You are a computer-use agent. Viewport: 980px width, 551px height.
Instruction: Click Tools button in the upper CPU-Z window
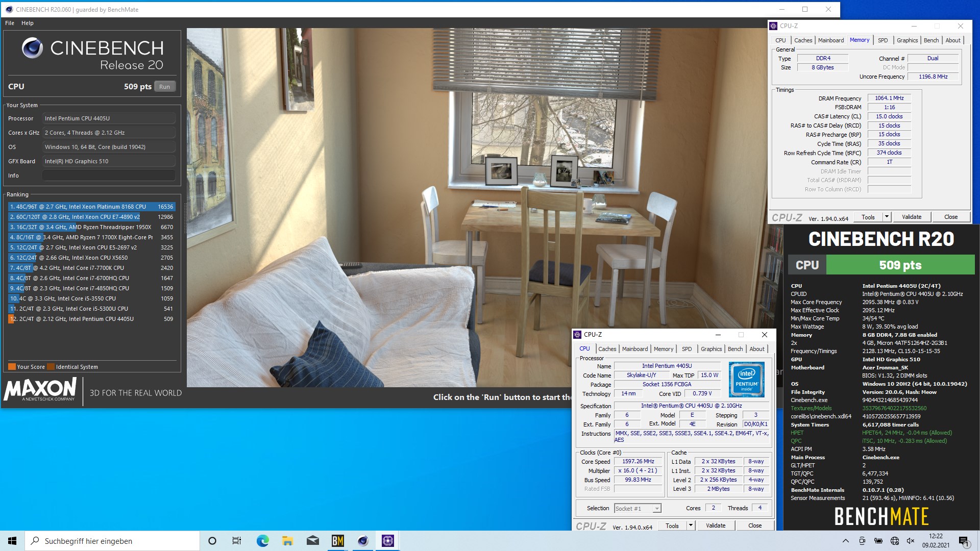coord(868,217)
